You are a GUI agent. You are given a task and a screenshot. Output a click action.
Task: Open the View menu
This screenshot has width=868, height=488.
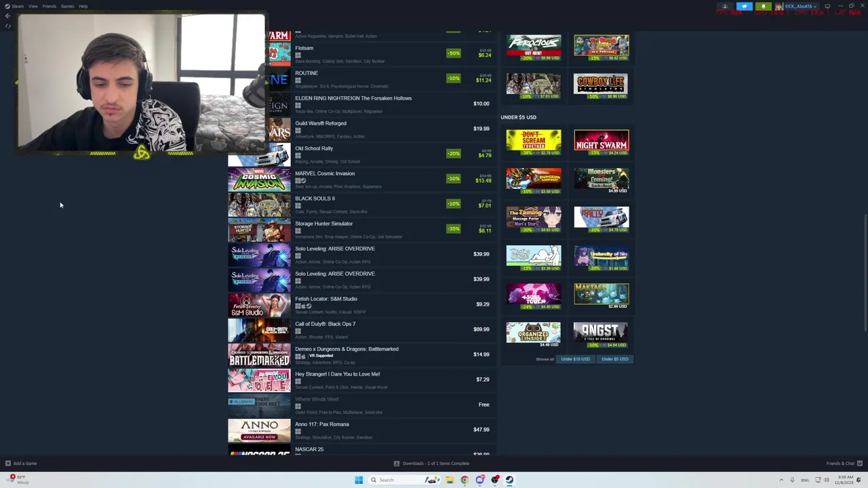[x=33, y=6]
